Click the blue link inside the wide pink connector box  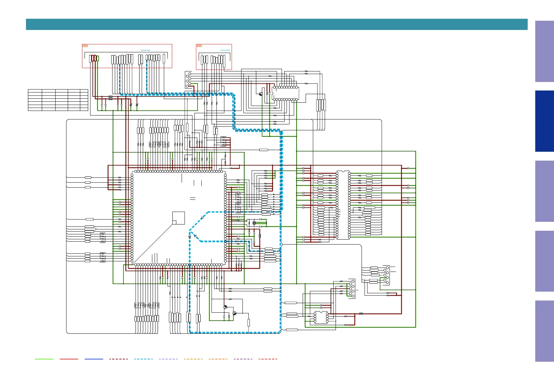(145, 50)
